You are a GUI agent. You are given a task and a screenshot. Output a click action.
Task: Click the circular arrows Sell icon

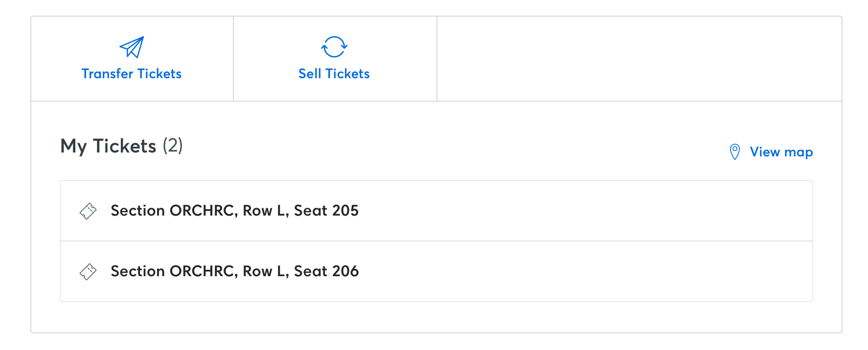tap(334, 47)
